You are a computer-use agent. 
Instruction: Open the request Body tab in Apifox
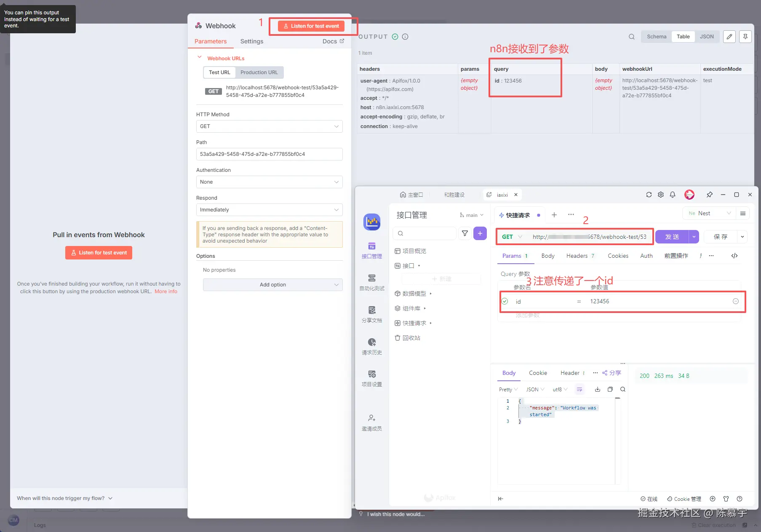click(x=548, y=256)
